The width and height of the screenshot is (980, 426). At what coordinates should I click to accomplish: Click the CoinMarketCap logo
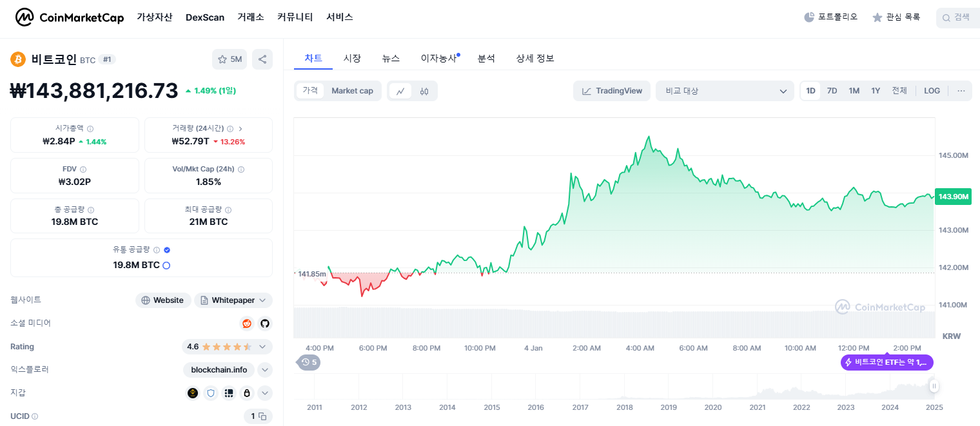[70, 17]
